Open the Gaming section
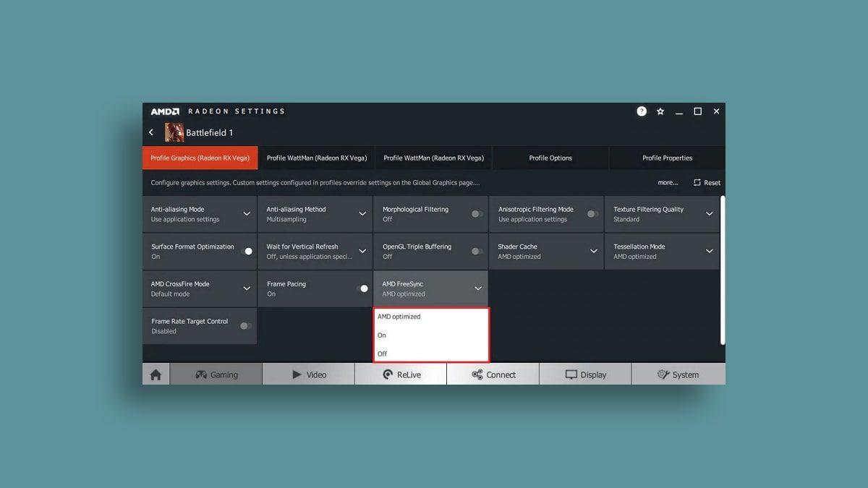The image size is (868, 488). [x=216, y=374]
